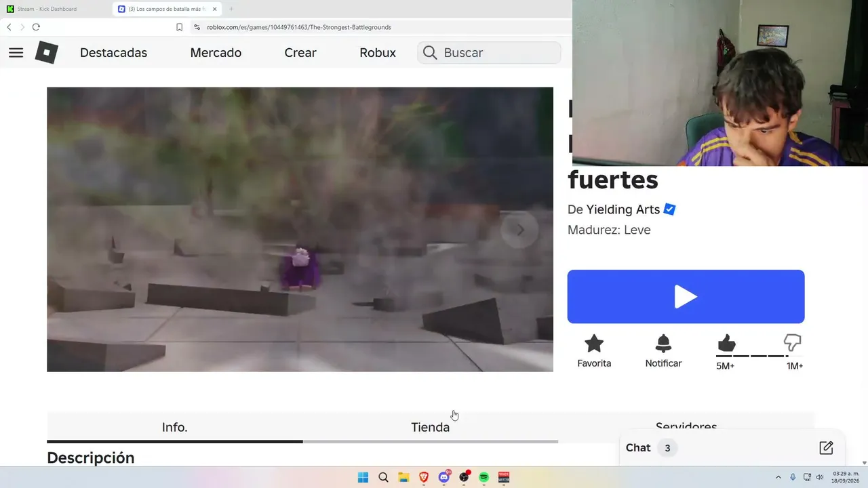Click the 1M+ dislikes count

coord(795,366)
